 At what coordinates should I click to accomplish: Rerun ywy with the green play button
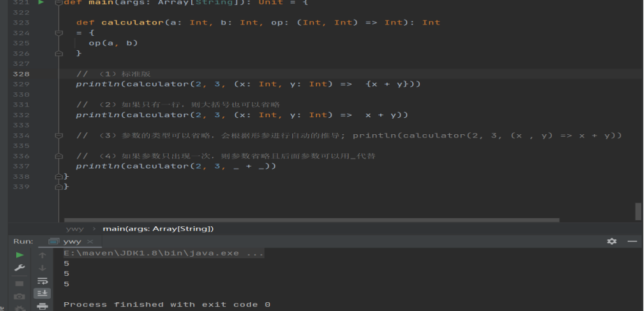[x=19, y=255]
